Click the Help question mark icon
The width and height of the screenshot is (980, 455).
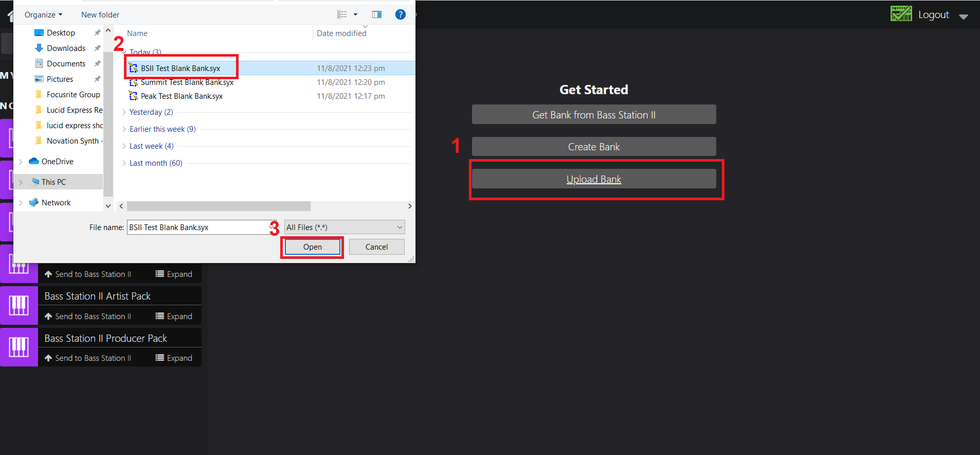click(400, 14)
